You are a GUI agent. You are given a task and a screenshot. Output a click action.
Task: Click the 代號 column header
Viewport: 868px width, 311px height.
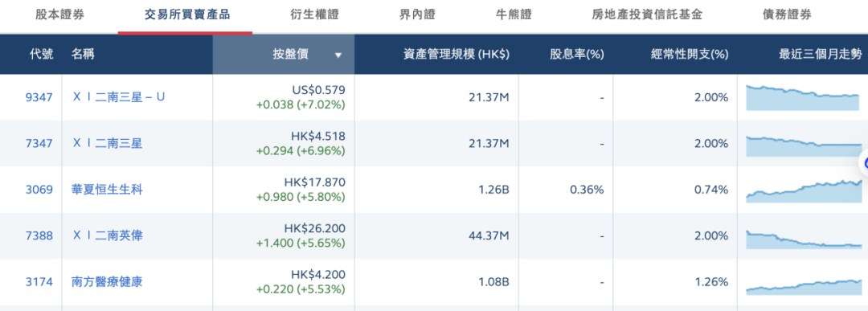tap(42, 54)
